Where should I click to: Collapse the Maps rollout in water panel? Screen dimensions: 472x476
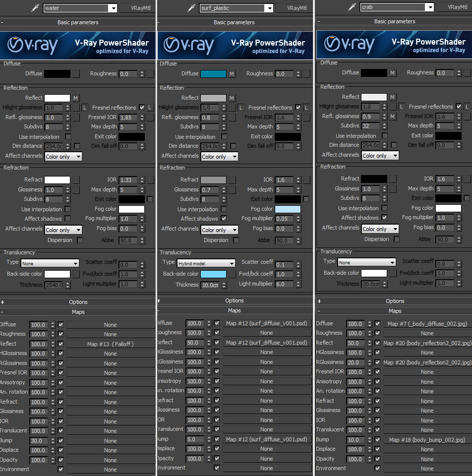coord(78,312)
